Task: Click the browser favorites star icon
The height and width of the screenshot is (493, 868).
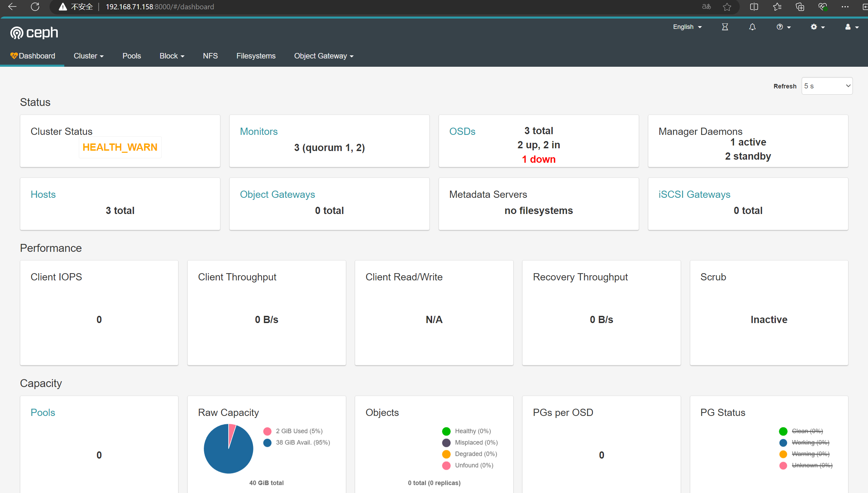Action: coord(727,7)
